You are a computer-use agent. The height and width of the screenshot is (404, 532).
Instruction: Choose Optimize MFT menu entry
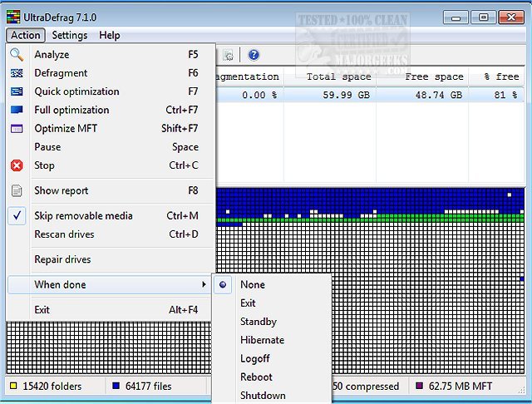point(111,128)
